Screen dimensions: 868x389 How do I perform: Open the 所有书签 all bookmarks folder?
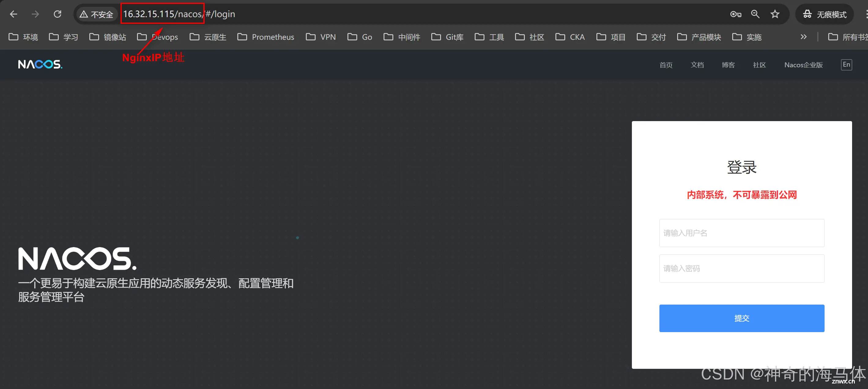click(848, 37)
